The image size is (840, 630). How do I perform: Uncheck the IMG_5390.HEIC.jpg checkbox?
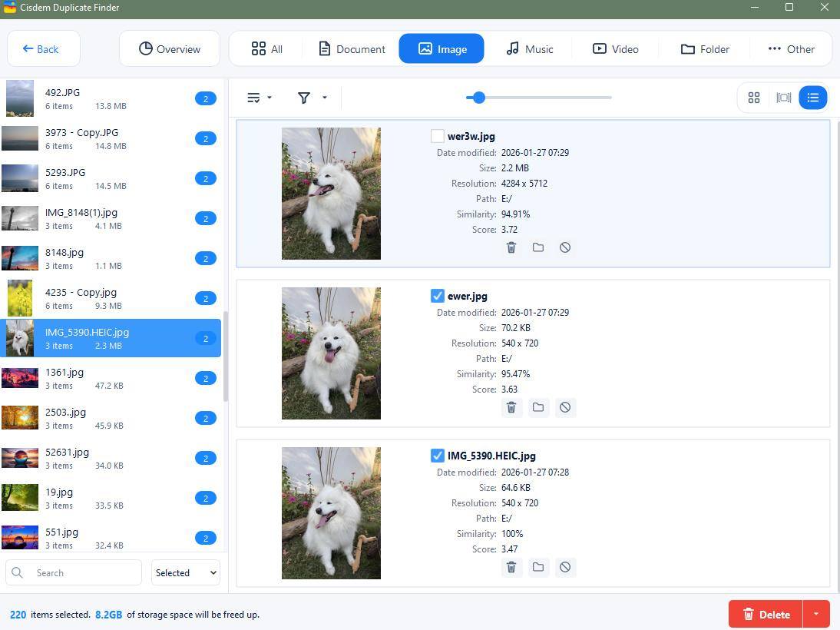pos(437,456)
